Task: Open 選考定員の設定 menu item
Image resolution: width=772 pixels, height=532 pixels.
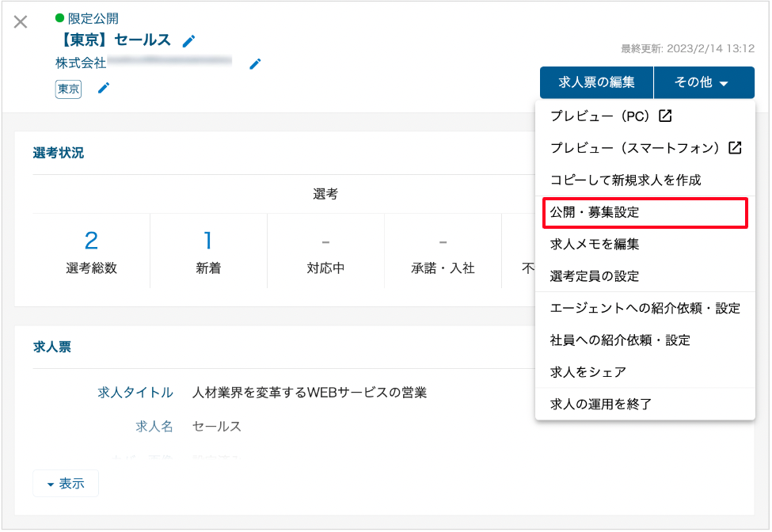Action: [x=645, y=276]
